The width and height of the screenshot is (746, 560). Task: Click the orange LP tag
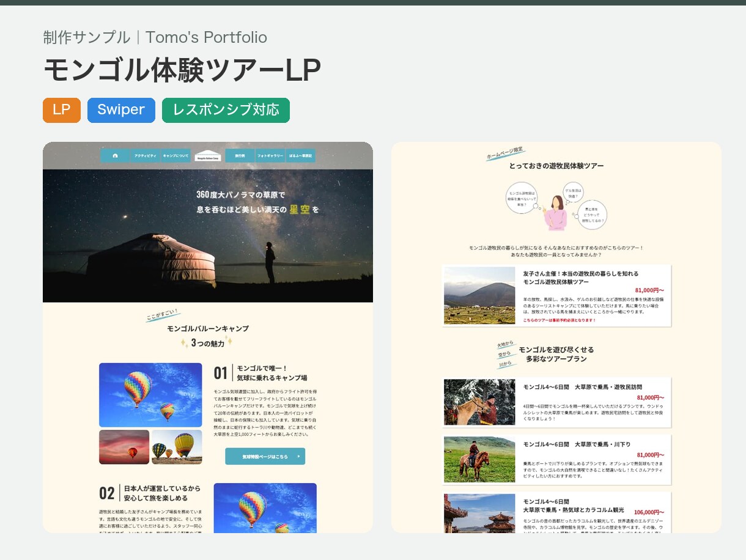[62, 110]
